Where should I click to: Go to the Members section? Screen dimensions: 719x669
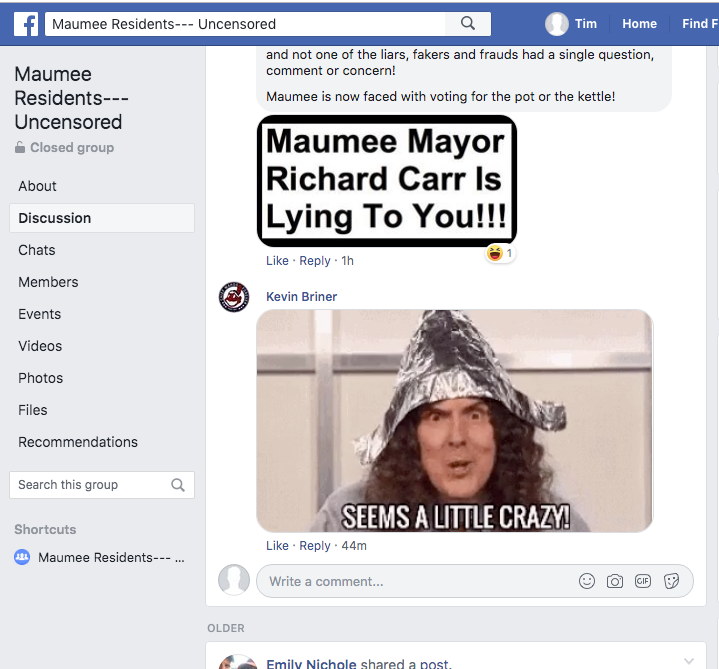pyautogui.click(x=48, y=282)
